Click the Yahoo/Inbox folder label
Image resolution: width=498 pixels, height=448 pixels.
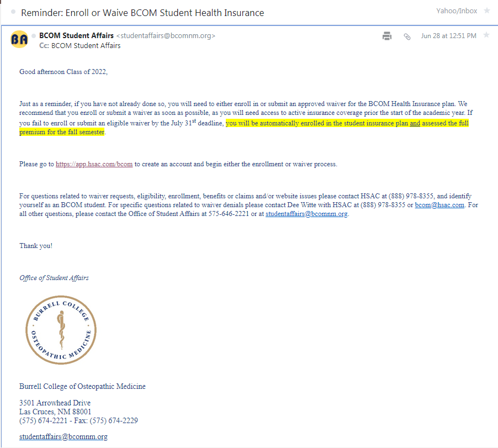click(x=457, y=11)
